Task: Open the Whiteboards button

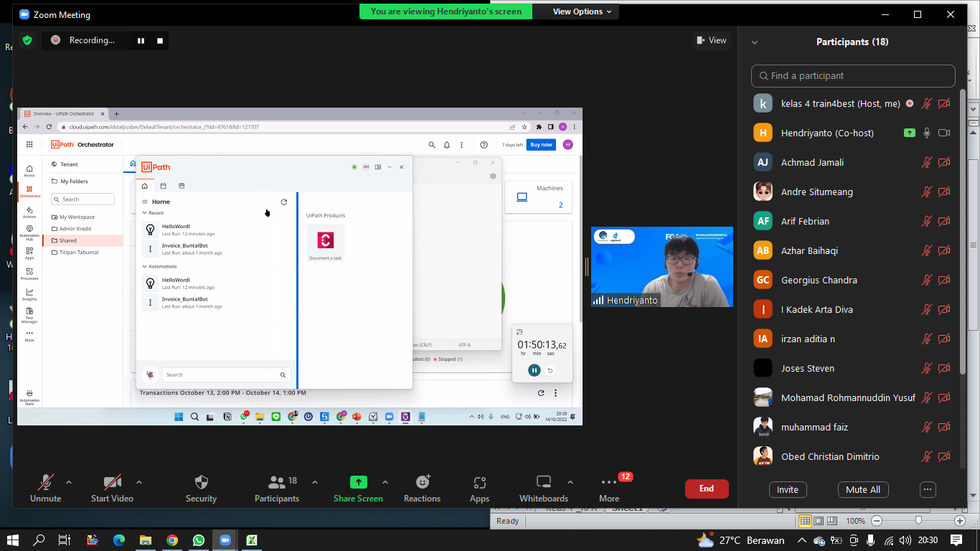Action: tap(544, 489)
